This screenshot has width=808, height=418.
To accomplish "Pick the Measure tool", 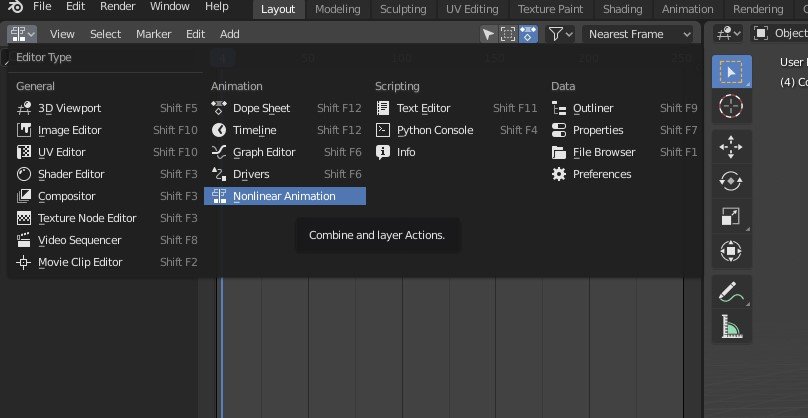I will [731, 326].
